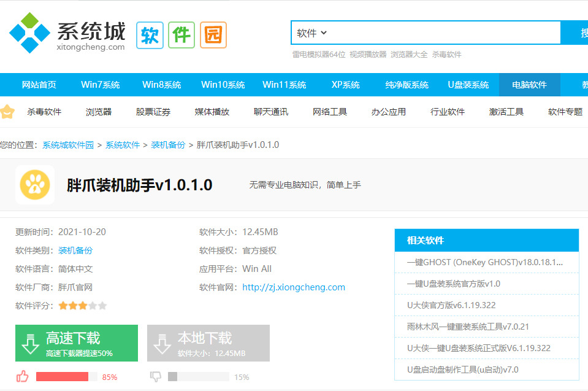The width and height of the screenshot is (588, 391).
Task: Click the 相关软件 panel header
Action: pyautogui.click(x=487, y=240)
